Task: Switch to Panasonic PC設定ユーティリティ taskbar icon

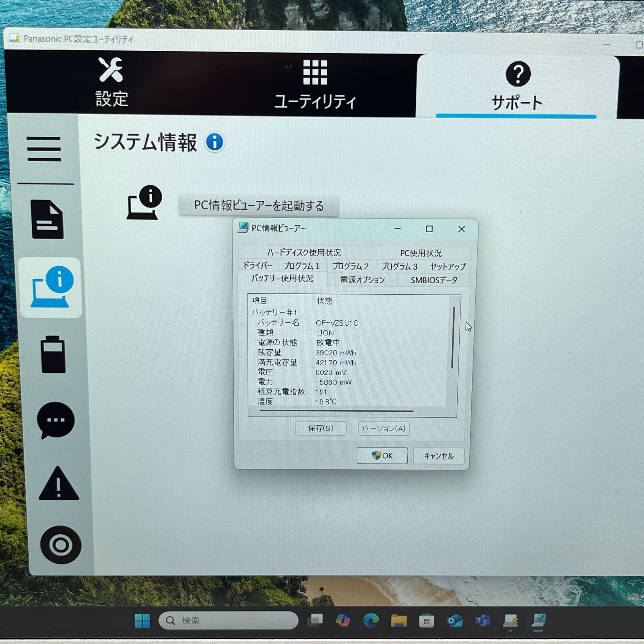Action: click(x=510, y=621)
